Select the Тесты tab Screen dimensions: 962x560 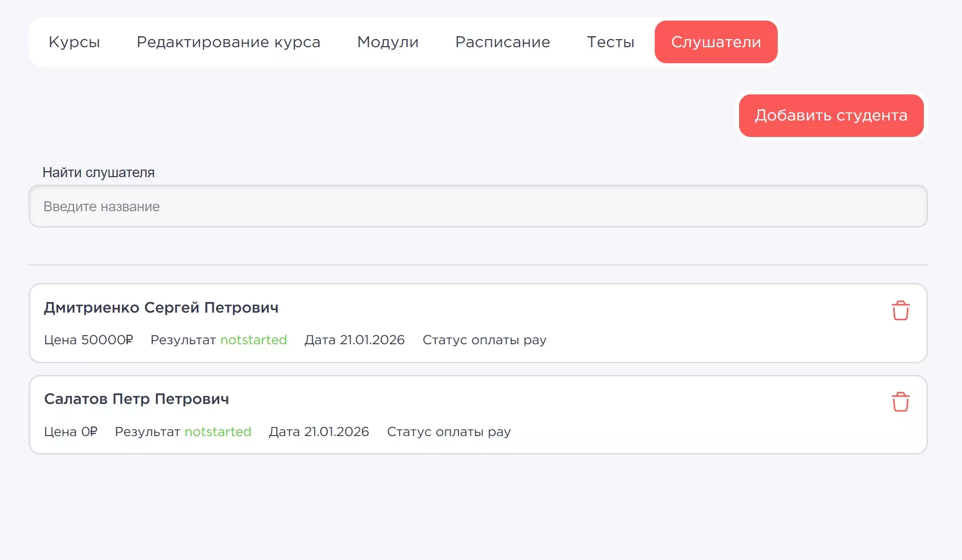611,42
